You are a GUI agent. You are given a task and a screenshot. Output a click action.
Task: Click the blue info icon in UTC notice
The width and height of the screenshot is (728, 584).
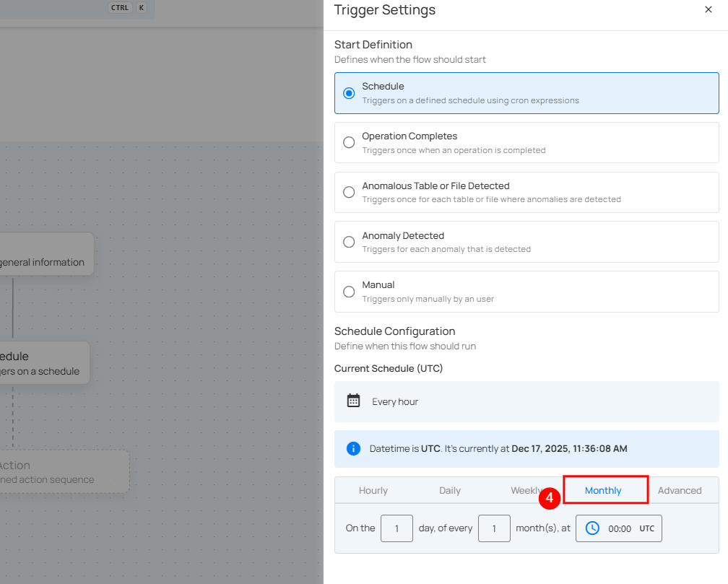(x=353, y=449)
